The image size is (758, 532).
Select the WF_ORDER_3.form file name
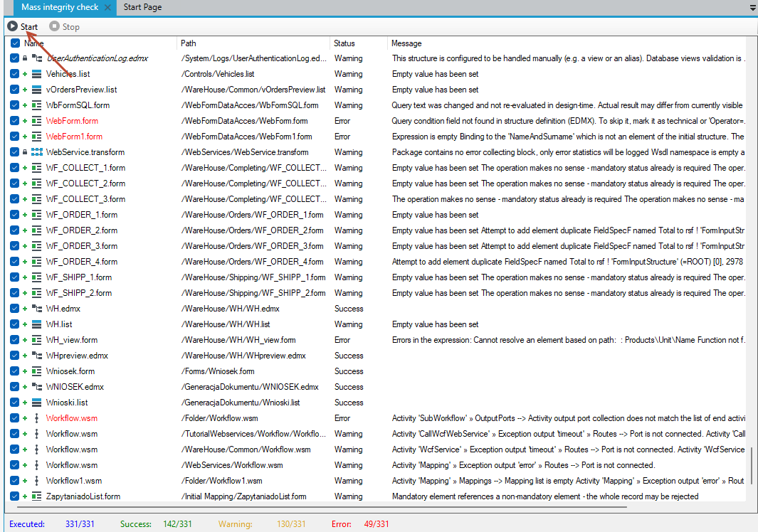[x=82, y=246]
